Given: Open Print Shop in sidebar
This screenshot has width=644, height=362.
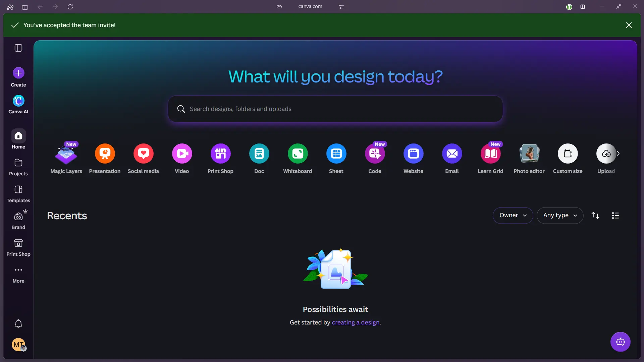Looking at the screenshot, I should pos(18,247).
